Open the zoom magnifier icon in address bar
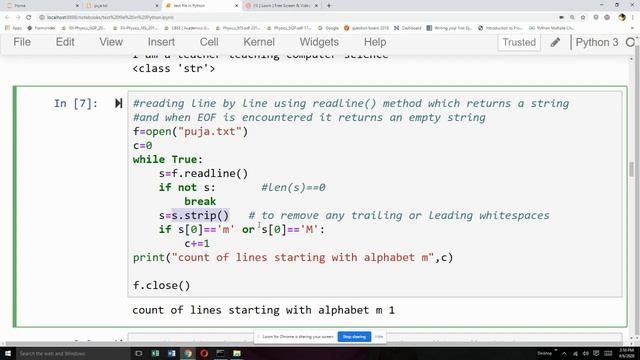 click(x=572, y=17)
